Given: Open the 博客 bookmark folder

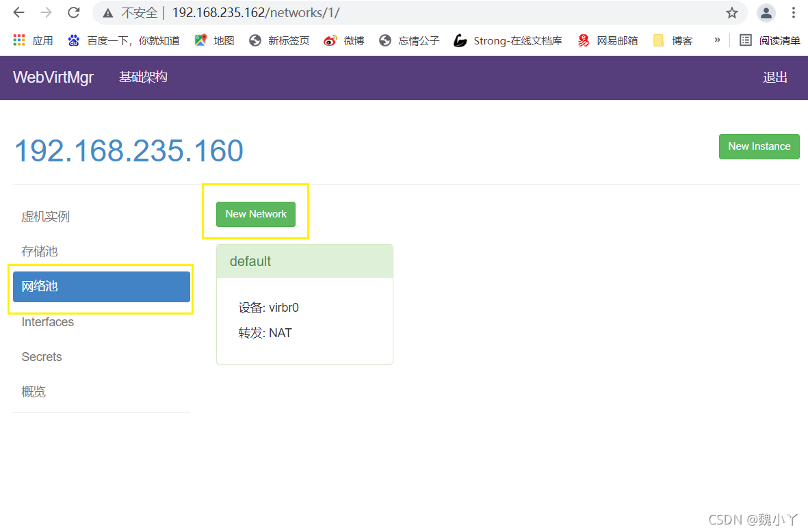Looking at the screenshot, I should [673, 40].
